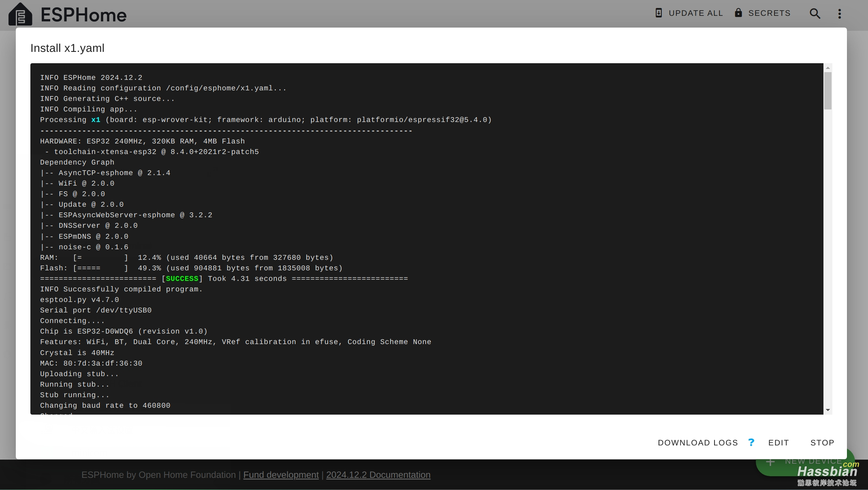
Task: Click the 'INFO ESPHome 2024.12.2' log line
Action: [x=91, y=77]
